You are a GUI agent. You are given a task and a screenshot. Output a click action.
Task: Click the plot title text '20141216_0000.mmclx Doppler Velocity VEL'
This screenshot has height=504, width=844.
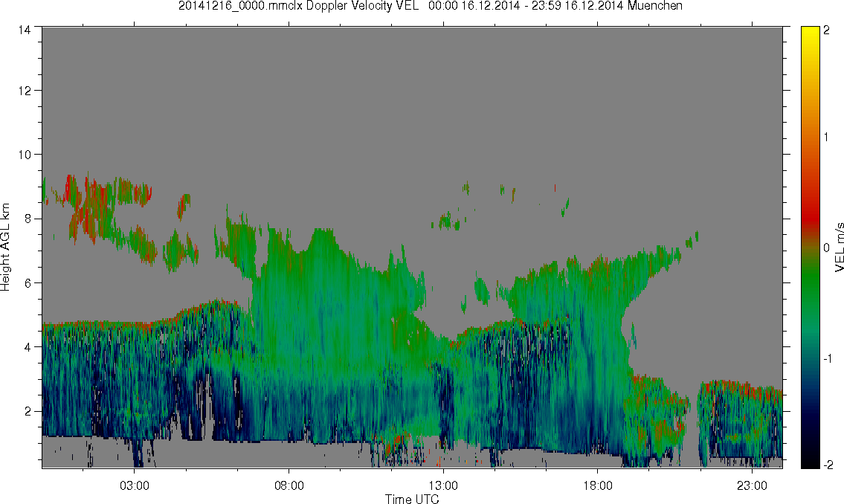[x=298, y=6]
